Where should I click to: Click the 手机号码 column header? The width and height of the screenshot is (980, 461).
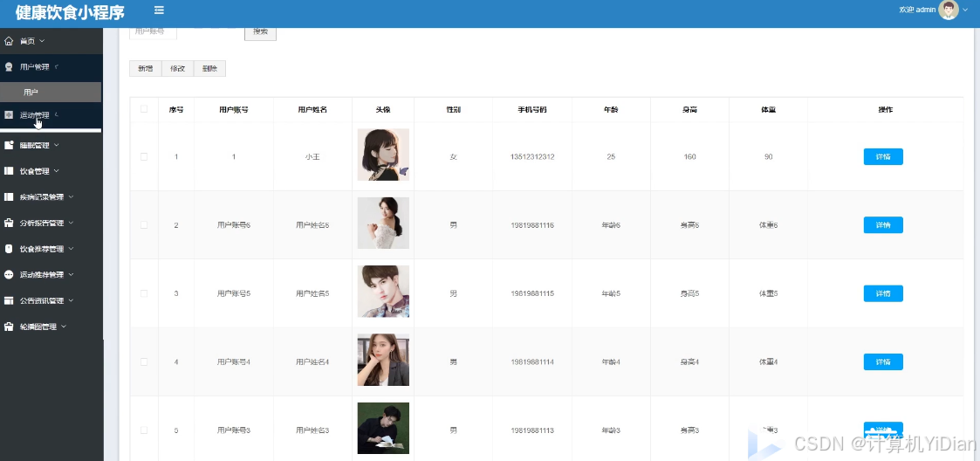click(531, 110)
